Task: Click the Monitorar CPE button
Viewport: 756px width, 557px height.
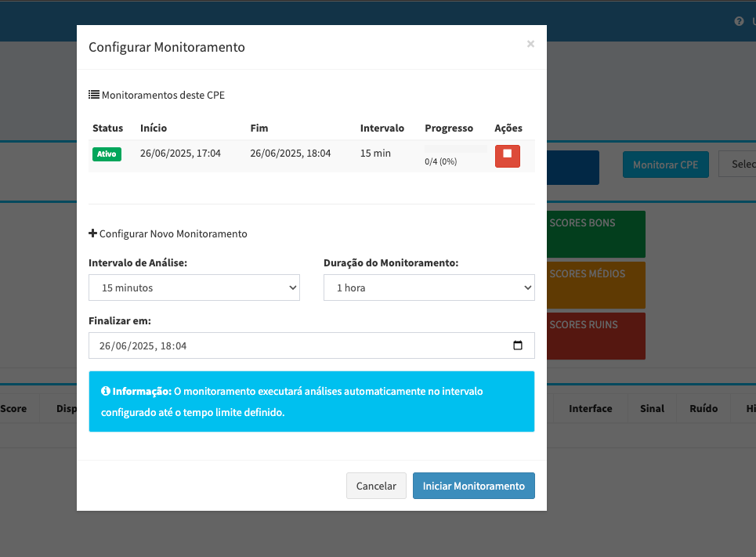Action: pyautogui.click(x=665, y=165)
